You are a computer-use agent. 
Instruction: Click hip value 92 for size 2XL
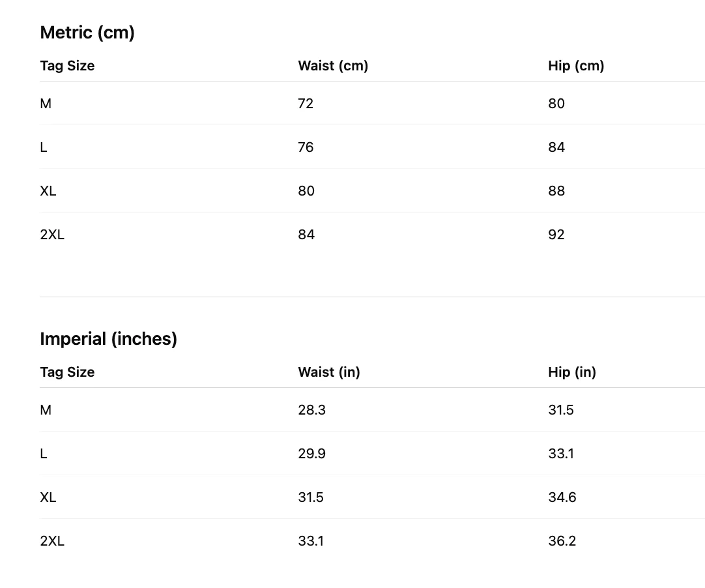tap(556, 235)
